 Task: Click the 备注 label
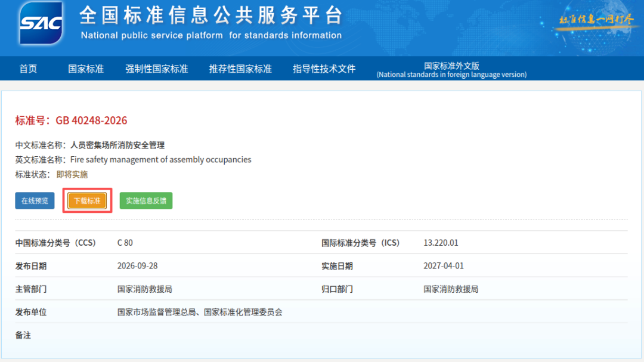pos(23,335)
